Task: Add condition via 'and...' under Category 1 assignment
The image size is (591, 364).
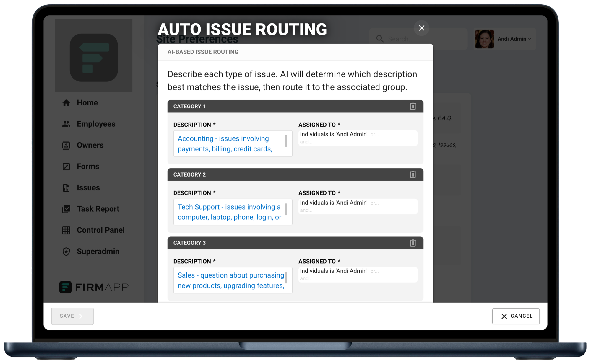Action: coord(306,142)
